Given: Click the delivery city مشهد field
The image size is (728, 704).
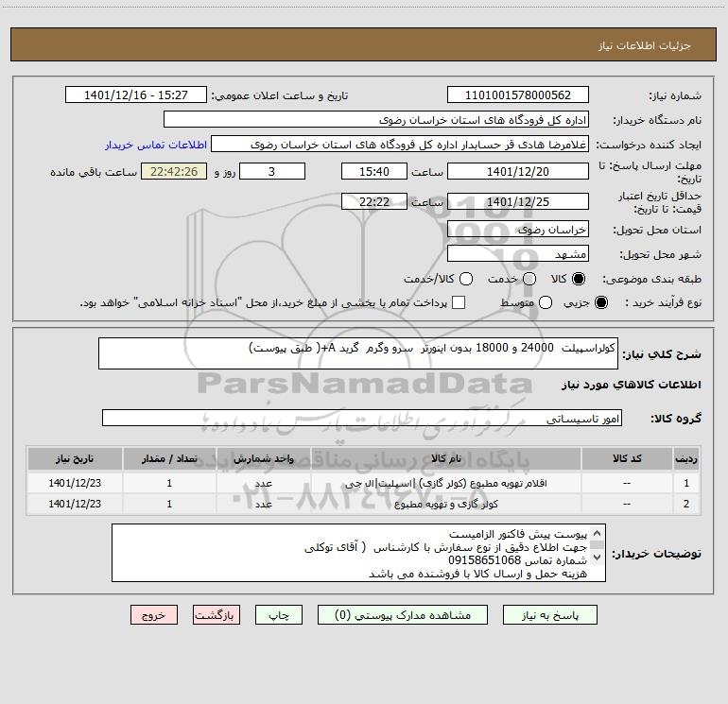Looking at the screenshot, I should (x=518, y=254).
